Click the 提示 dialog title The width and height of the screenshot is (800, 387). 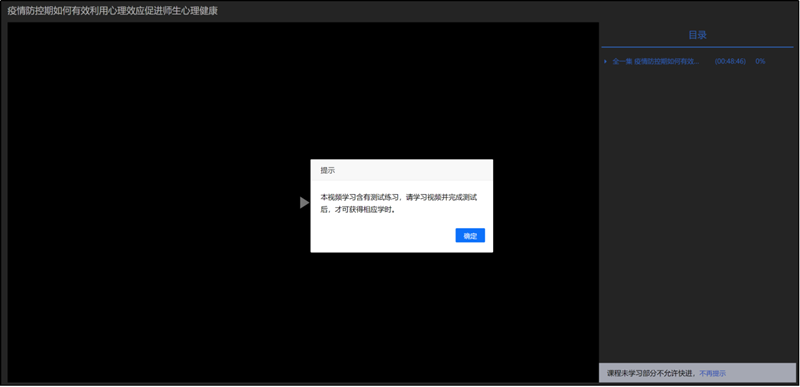[328, 170]
